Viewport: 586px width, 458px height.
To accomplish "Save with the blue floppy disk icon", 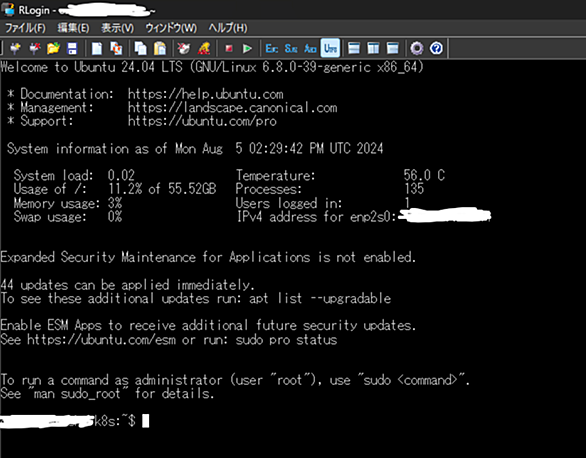I will (72, 48).
